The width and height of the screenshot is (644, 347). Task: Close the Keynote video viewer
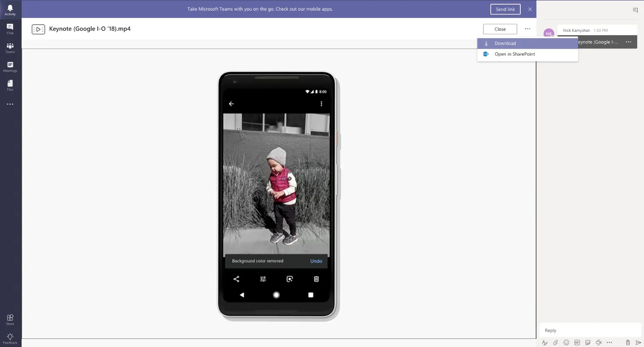tap(500, 29)
